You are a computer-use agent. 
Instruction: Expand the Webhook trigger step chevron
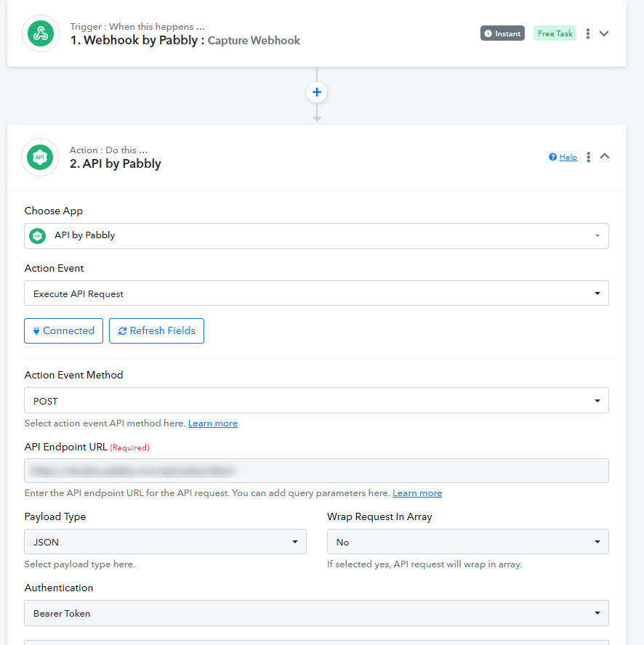(604, 33)
